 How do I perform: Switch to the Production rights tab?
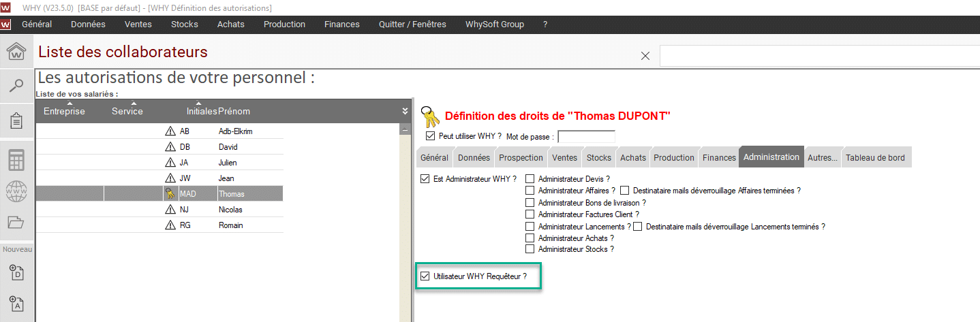674,157
